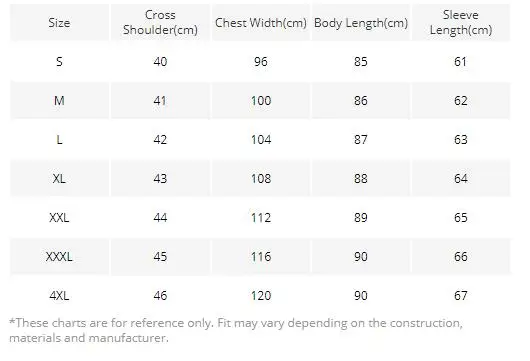Image resolution: width=530 pixels, height=361 pixels.
Task: Click the Chest Width(cm) column header
Action: [x=261, y=23]
